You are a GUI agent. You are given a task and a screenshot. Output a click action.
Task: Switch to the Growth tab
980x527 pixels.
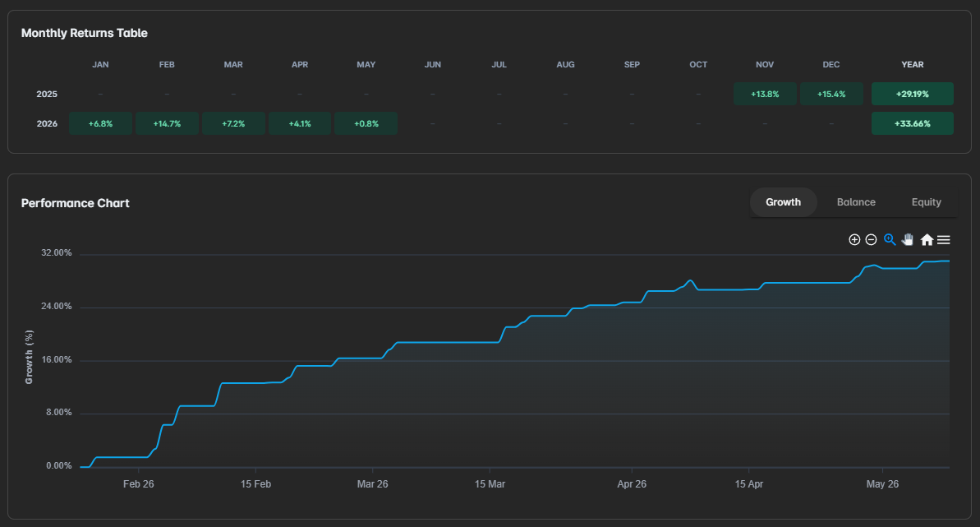point(783,202)
